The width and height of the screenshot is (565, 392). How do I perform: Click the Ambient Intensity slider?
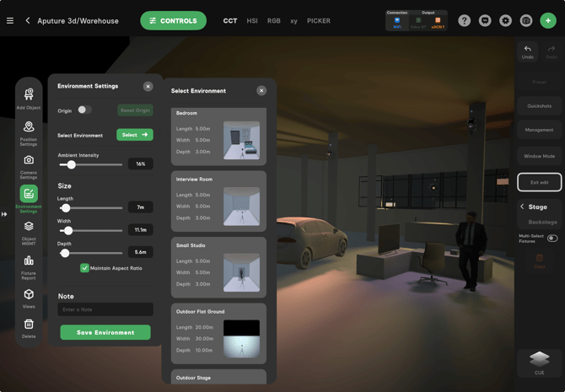[x=90, y=164]
